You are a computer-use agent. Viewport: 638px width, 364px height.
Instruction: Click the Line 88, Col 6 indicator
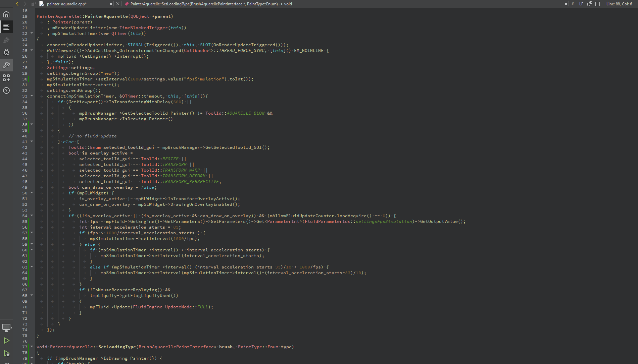619,4
